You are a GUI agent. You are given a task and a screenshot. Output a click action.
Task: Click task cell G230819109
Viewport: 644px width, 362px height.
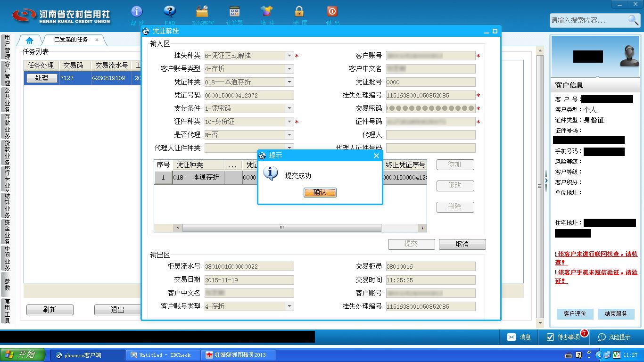coord(112,78)
